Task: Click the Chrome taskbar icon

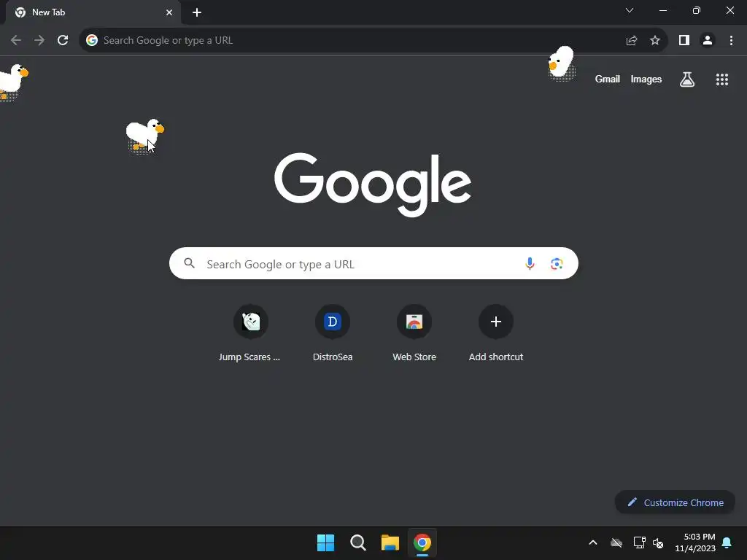Action: pyautogui.click(x=422, y=542)
